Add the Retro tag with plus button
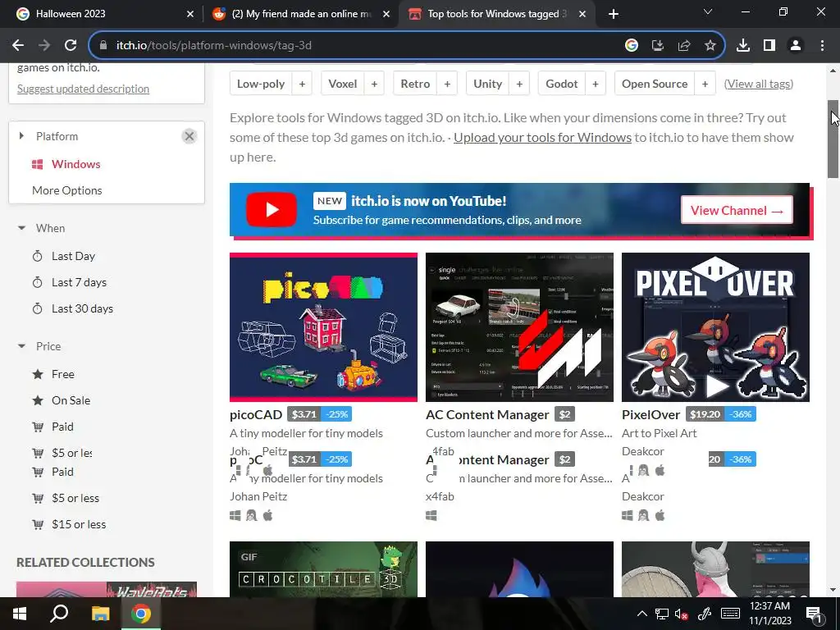The image size is (840, 630). click(x=447, y=84)
